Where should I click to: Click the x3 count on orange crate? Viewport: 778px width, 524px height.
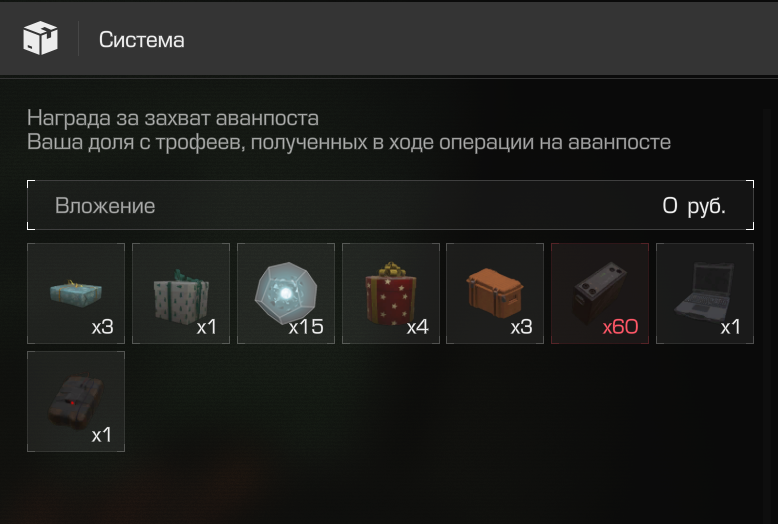point(521,327)
